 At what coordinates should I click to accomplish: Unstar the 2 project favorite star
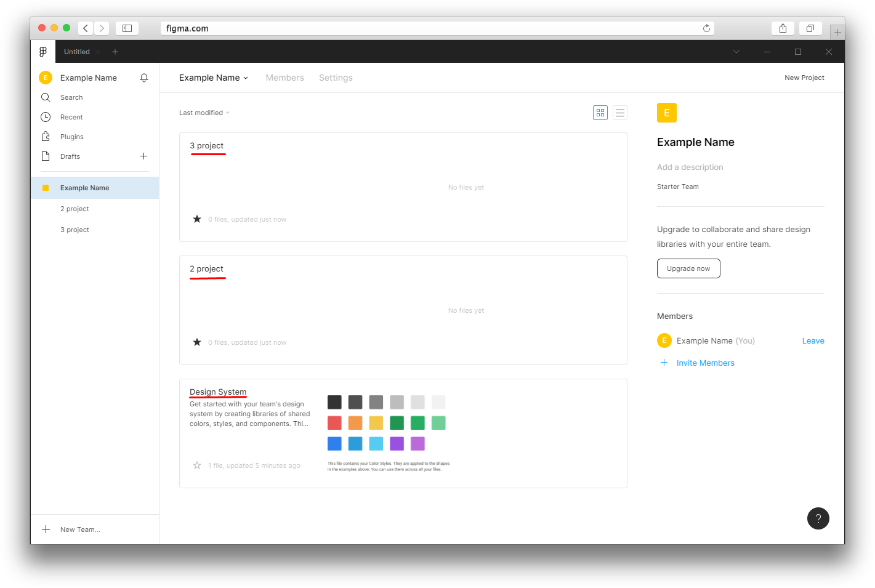point(197,342)
